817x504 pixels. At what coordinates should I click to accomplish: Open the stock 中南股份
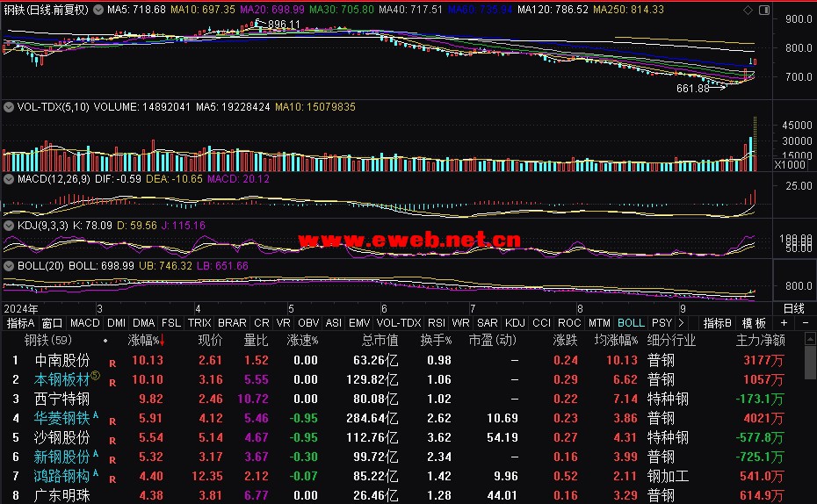coord(62,360)
